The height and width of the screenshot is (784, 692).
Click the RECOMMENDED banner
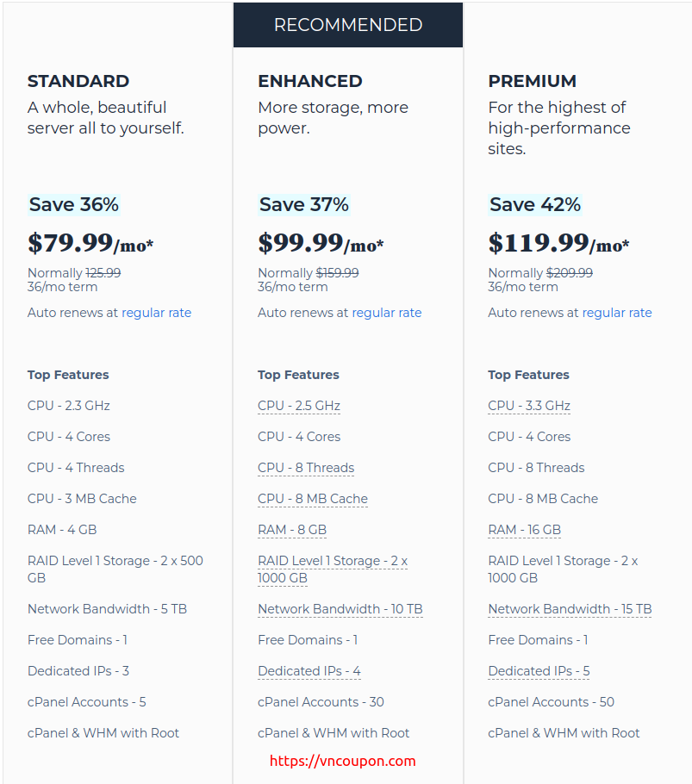(x=348, y=24)
